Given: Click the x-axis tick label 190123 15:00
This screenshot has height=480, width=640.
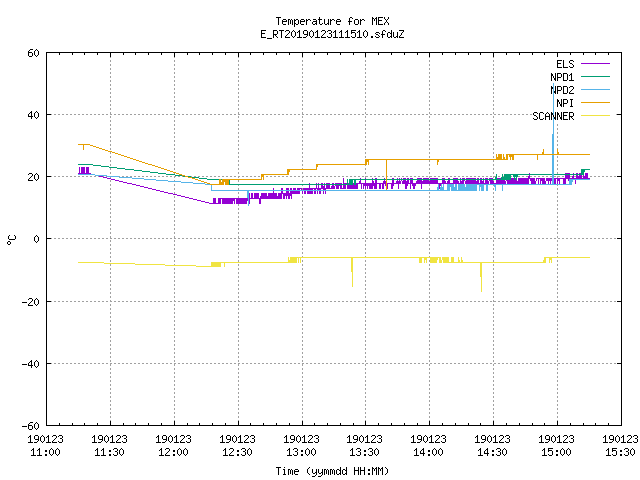Looking at the screenshot, I should [557, 446].
